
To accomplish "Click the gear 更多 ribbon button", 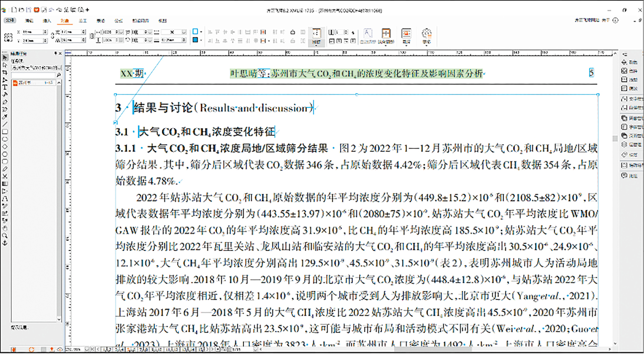I will [x=426, y=36].
